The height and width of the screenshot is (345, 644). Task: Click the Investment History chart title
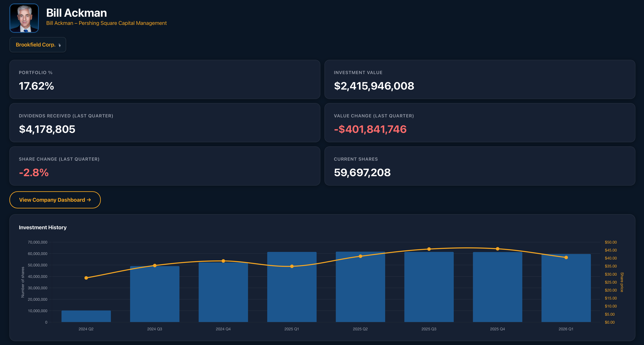pos(43,227)
